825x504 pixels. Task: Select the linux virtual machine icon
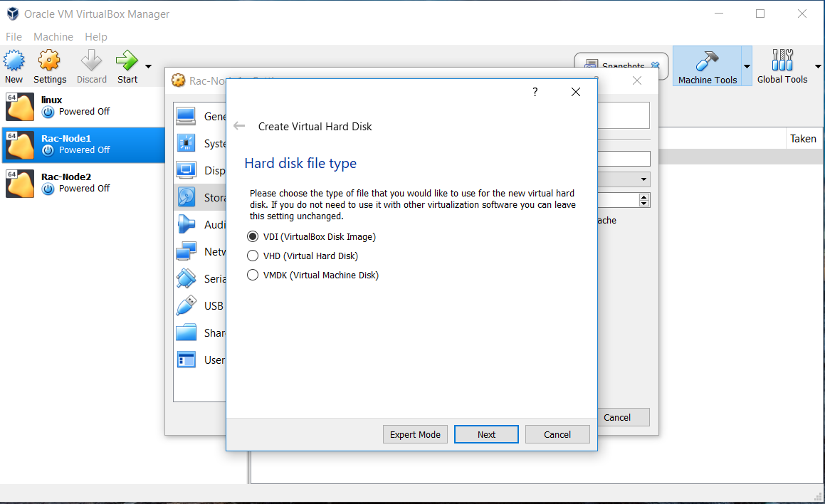20,106
